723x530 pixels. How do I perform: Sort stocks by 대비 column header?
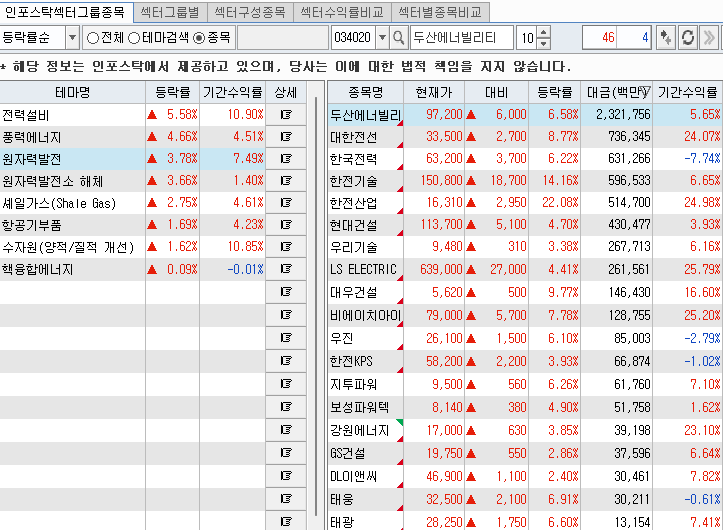[497, 92]
